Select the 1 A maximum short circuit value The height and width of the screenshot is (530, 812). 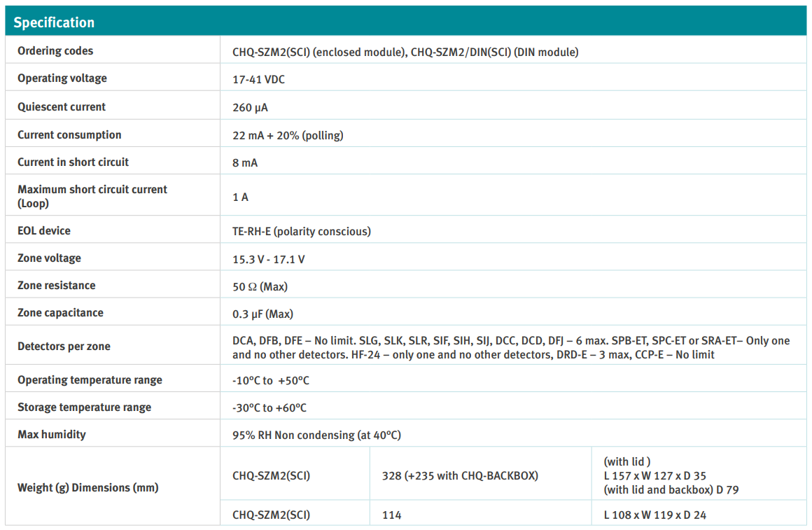point(240,197)
